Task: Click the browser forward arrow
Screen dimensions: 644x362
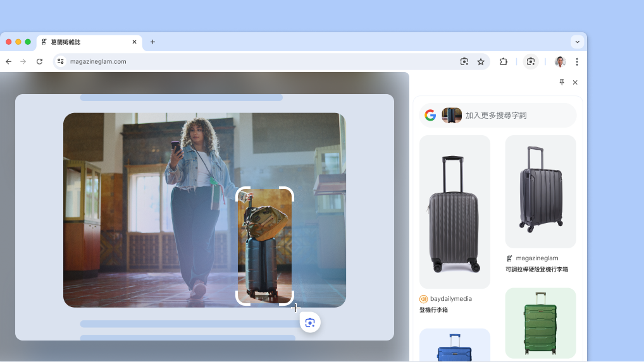Action: 23,61
